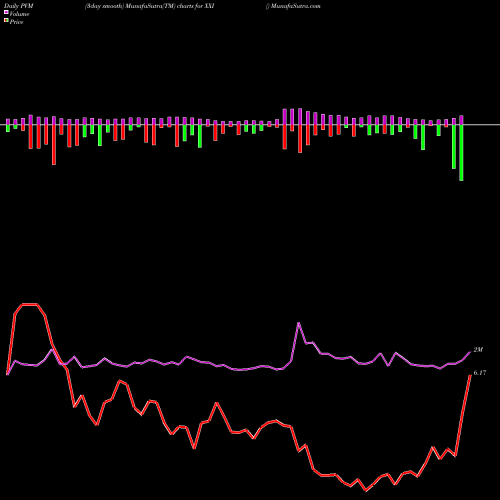Click the 6.17 price line end label
The width and height of the screenshot is (500, 500).
coord(480,373)
